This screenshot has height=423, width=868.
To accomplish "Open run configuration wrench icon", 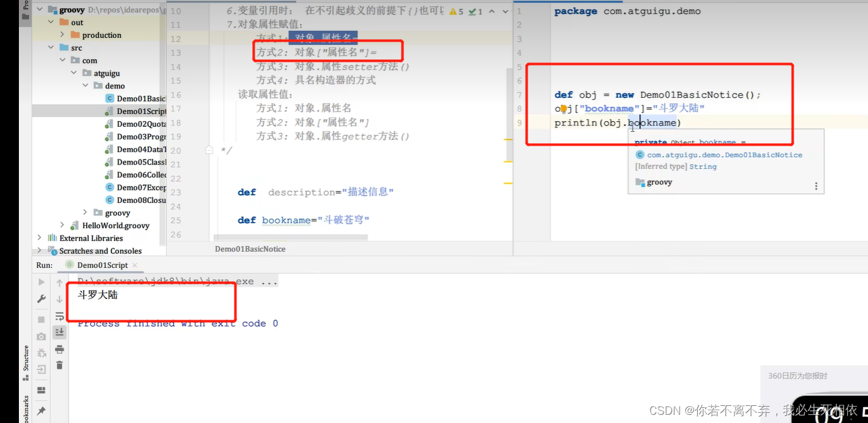I will pyautogui.click(x=42, y=299).
